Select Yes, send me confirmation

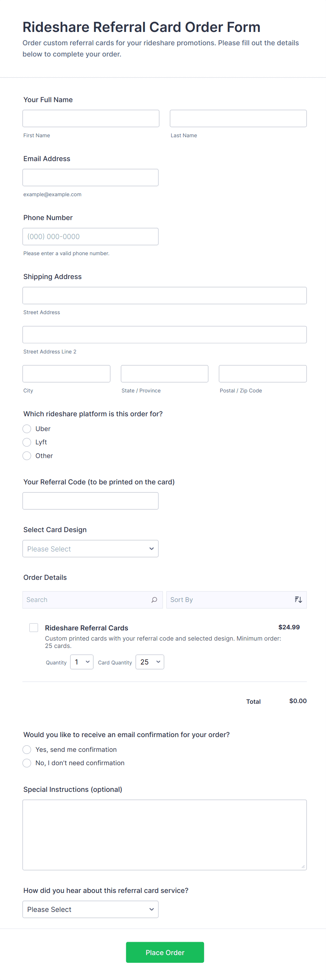coord(27,749)
